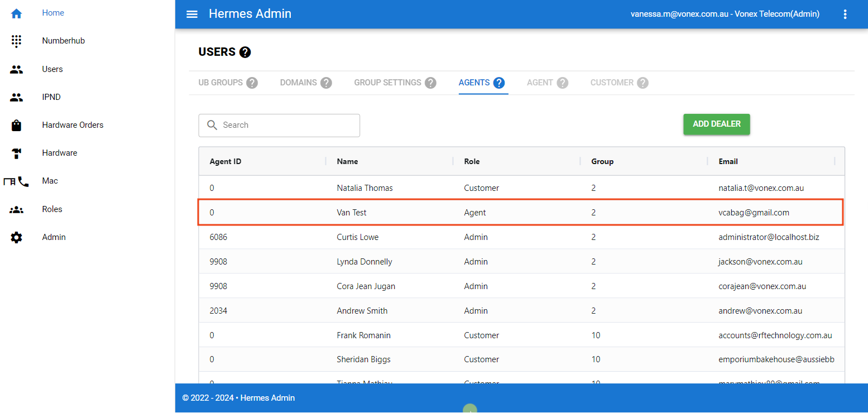The height and width of the screenshot is (413, 868).
Task: Click the Hardware Orders shopping bag icon
Action: 17,126
